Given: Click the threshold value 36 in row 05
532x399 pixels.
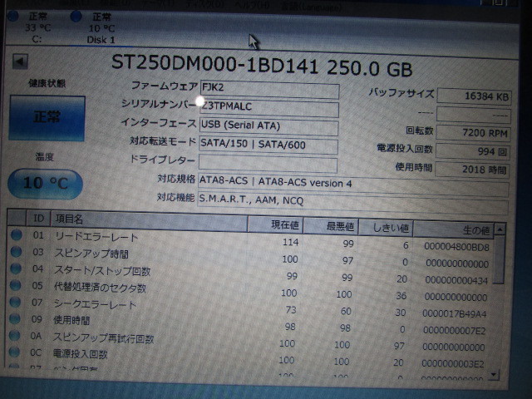Looking at the screenshot, I should (x=401, y=296).
